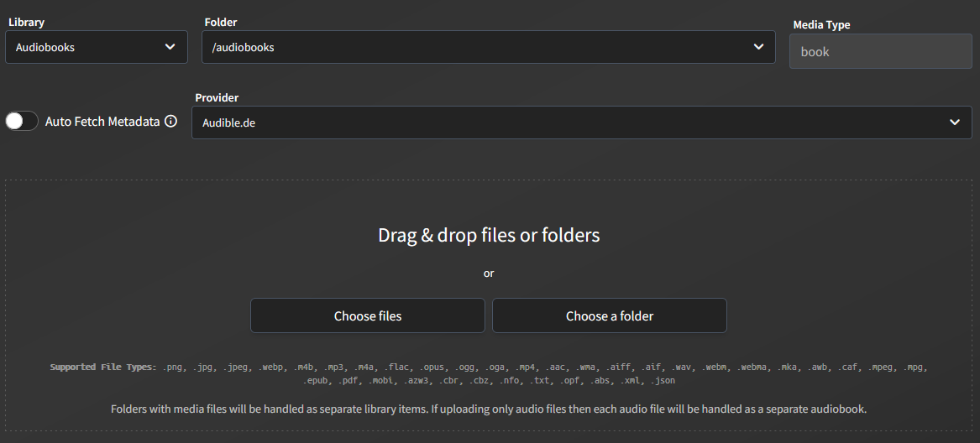This screenshot has width=980, height=443.
Task: Toggle the Auto Fetch Metadata switch
Action: pyautogui.click(x=22, y=121)
